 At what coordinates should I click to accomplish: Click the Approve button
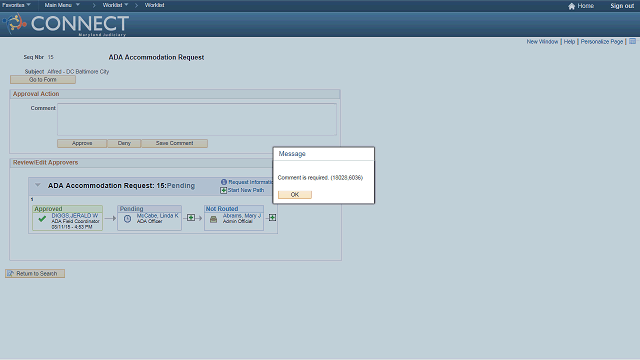[82, 143]
